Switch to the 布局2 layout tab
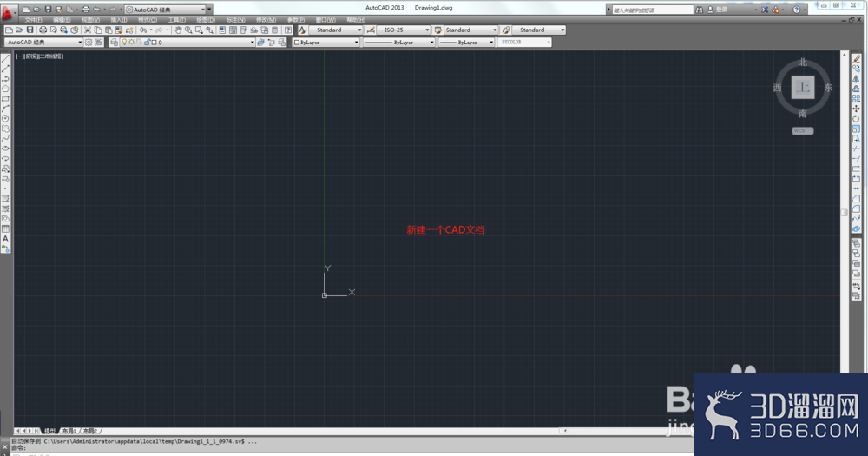 pyautogui.click(x=91, y=431)
